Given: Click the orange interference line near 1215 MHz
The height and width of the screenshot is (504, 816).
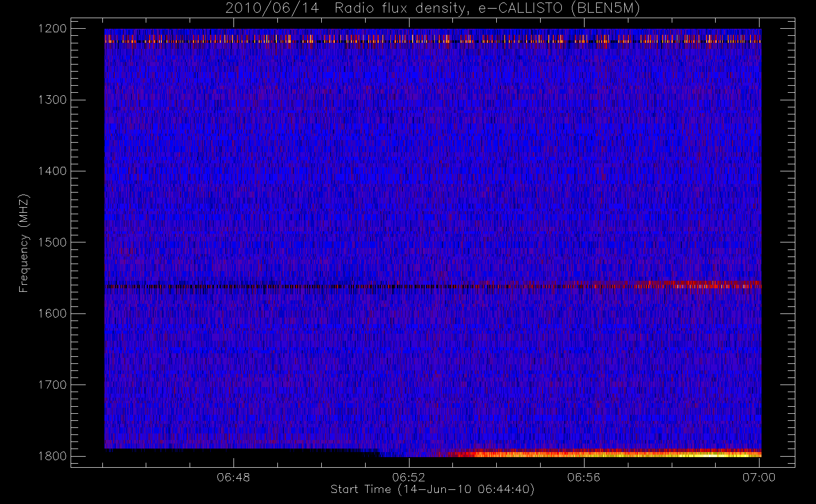Looking at the screenshot, I should pyautogui.click(x=433, y=39).
